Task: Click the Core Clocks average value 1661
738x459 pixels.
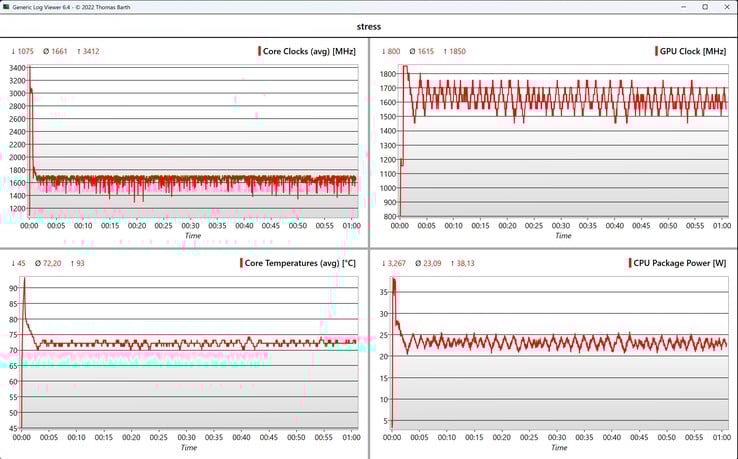Action: point(55,51)
